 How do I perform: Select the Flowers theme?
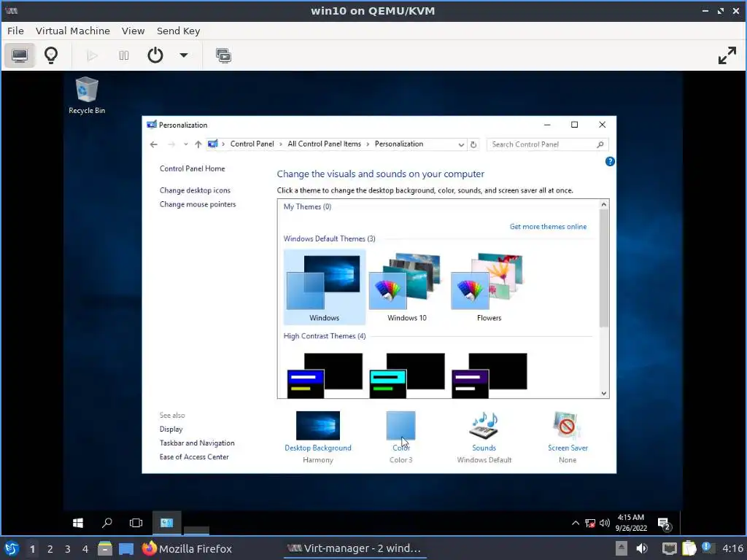click(x=489, y=287)
